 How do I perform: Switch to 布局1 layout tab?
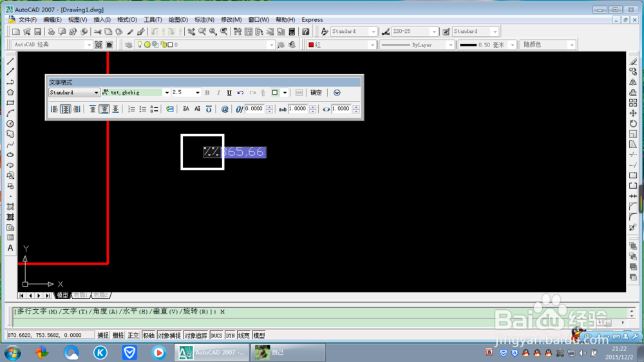(80, 295)
